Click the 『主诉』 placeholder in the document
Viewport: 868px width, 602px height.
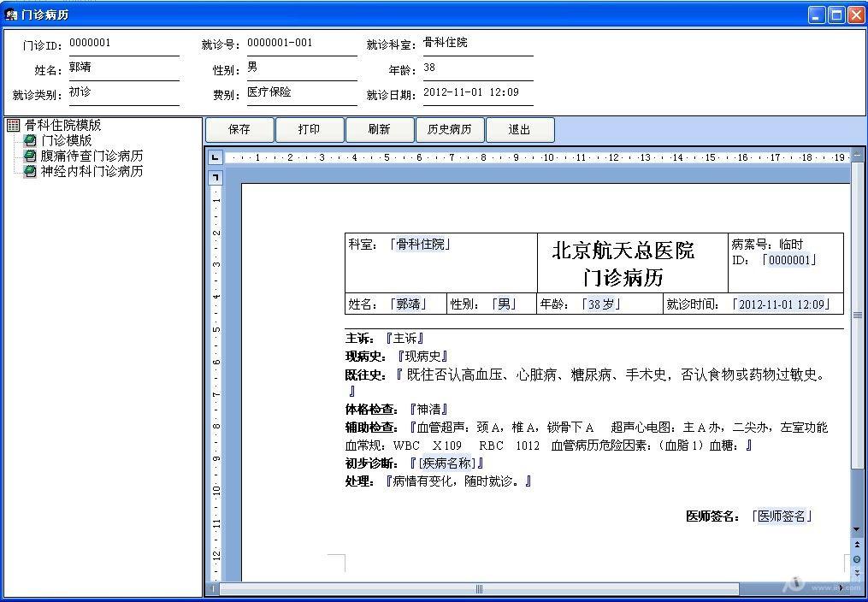404,339
